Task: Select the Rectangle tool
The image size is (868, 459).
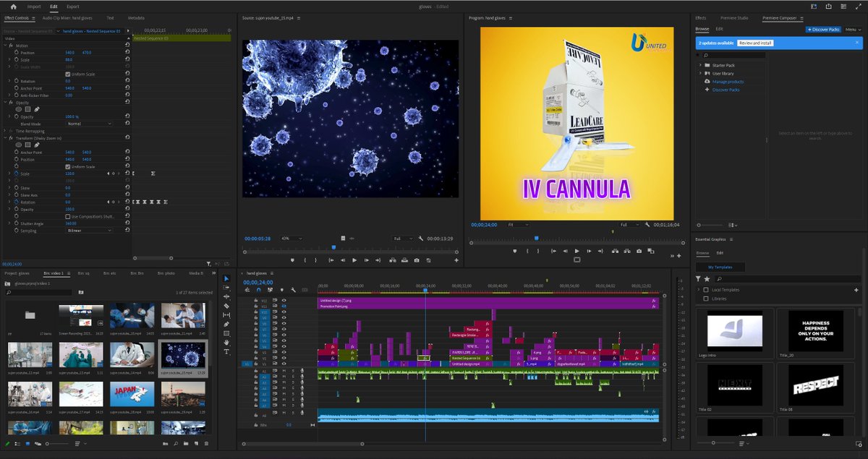Action: pyautogui.click(x=226, y=333)
